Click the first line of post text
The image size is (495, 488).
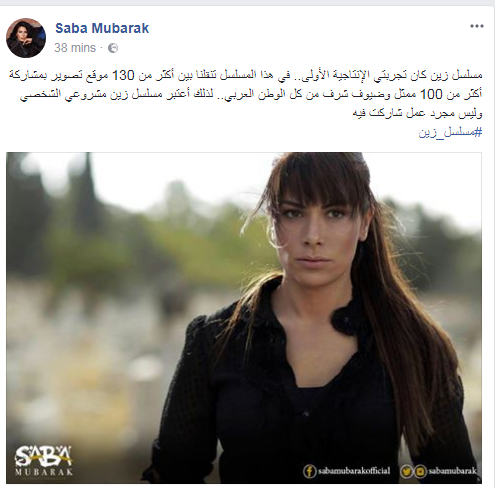(x=245, y=76)
